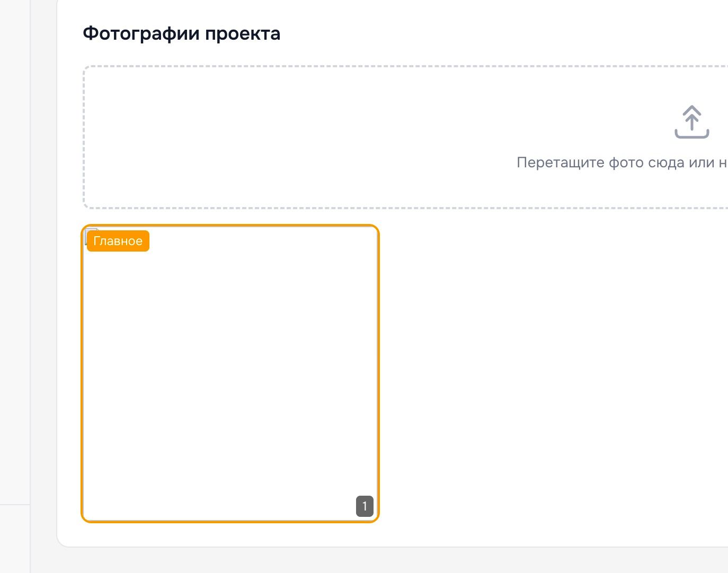The width and height of the screenshot is (728, 573).
Task: Click the number 1 position indicator
Action: [x=365, y=506]
